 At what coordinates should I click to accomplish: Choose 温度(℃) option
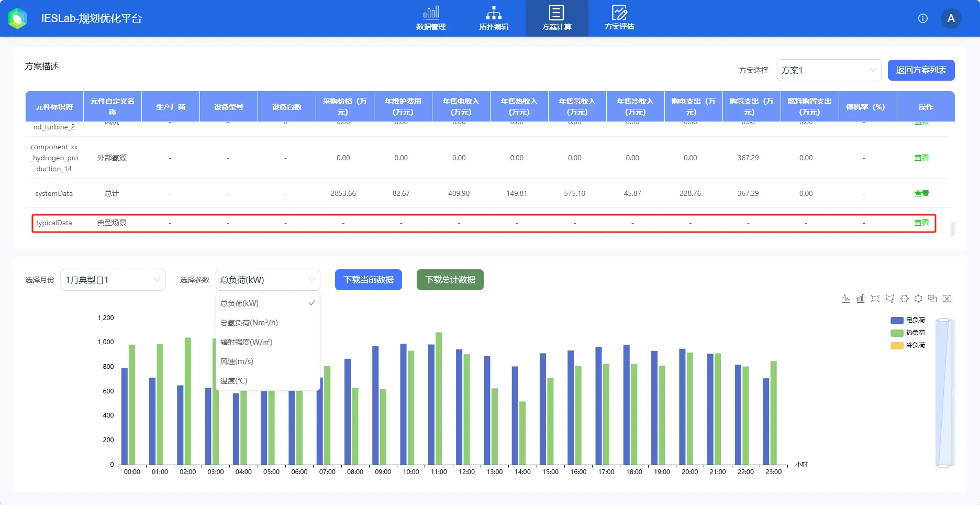268,381
